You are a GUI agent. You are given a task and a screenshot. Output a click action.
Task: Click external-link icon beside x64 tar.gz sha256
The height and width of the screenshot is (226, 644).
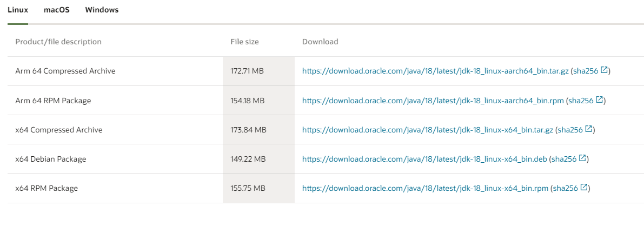click(x=589, y=129)
